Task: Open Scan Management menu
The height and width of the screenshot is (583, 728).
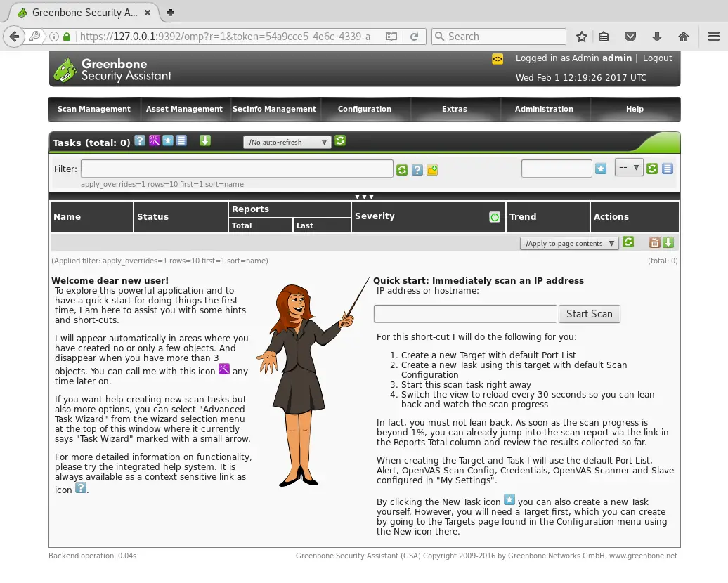Action: [93, 109]
